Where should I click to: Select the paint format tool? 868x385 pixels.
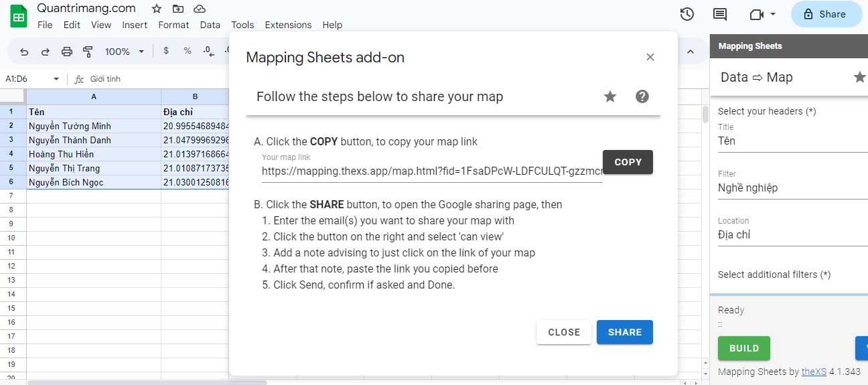point(88,52)
